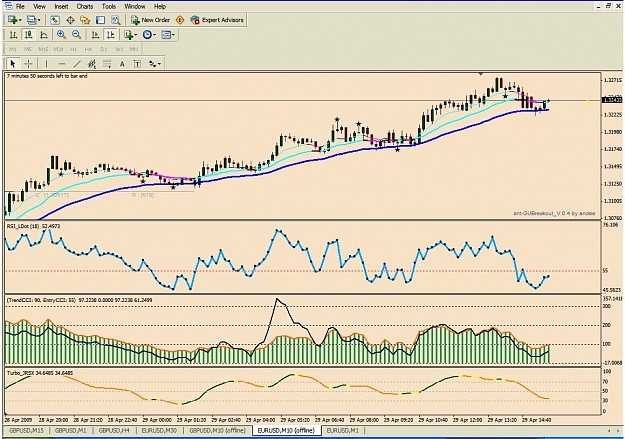Zoom in on the chart
Image resolution: width=625 pixels, height=439 pixels.
[x=61, y=35]
